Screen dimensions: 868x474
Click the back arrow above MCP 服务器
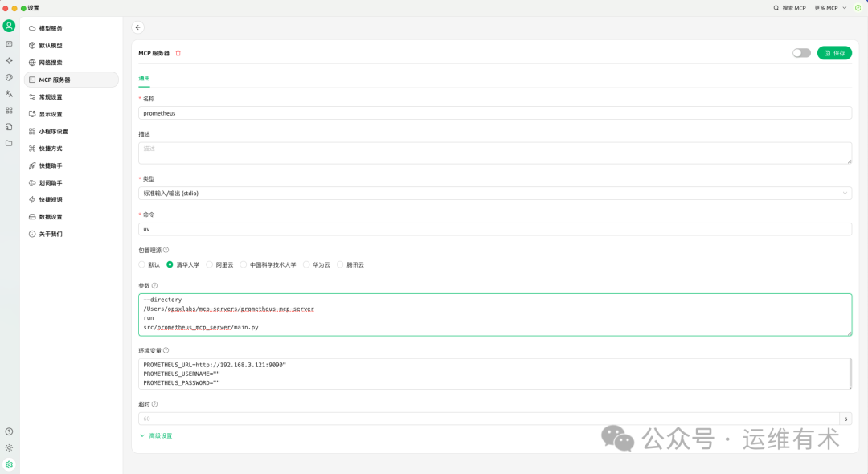pyautogui.click(x=137, y=27)
